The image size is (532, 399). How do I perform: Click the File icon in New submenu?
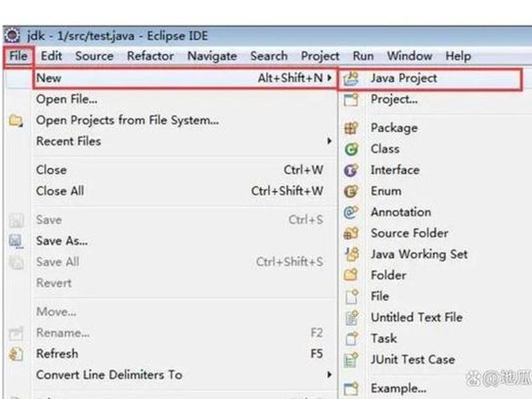coord(352,297)
